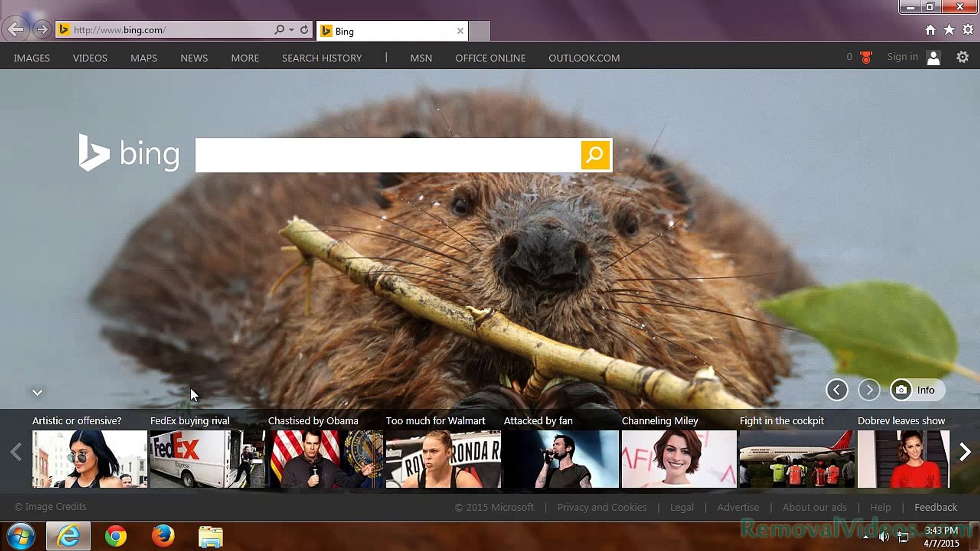Open Internet Explorer favorites star
Image resolution: width=980 pixels, height=551 pixels.
(949, 30)
